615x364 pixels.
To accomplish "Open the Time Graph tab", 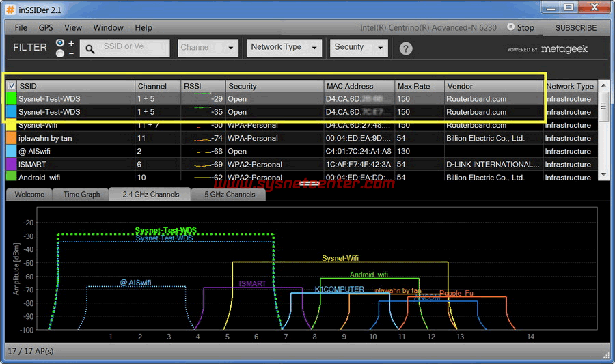I will click(81, 195).
